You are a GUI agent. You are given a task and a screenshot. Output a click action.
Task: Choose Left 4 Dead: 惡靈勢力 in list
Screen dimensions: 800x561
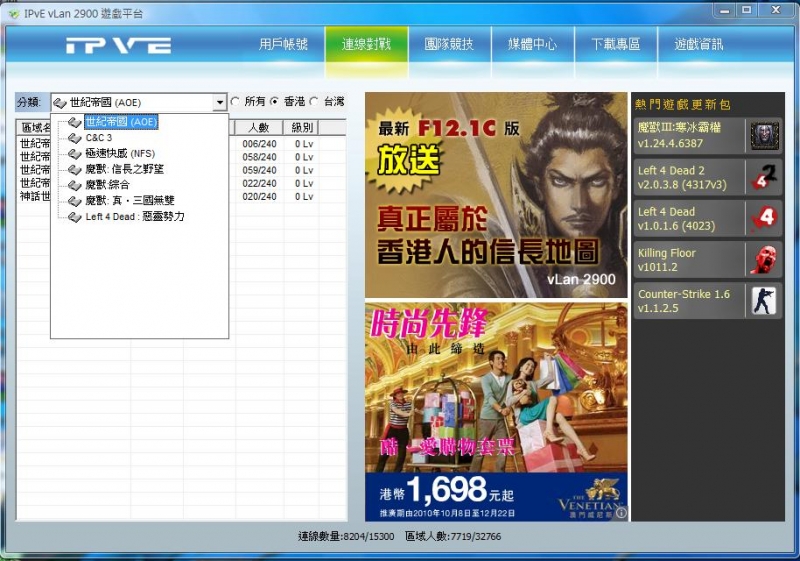135,216
